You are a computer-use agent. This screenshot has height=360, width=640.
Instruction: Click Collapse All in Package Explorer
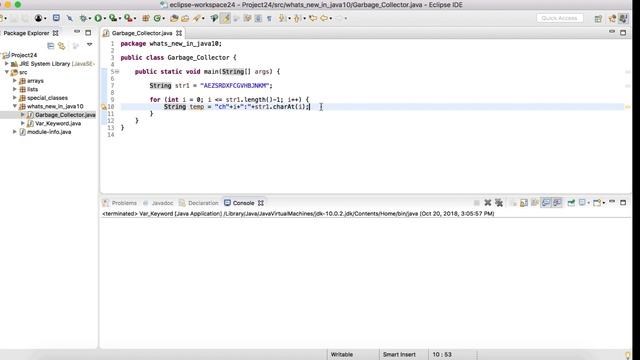pos(51,46)
